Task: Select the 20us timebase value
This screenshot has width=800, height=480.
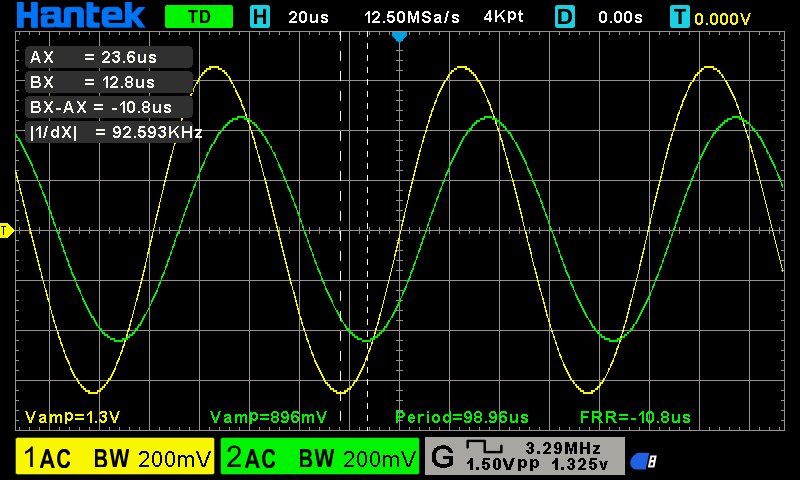Action: pyautogui.click(x=308, y=17)
